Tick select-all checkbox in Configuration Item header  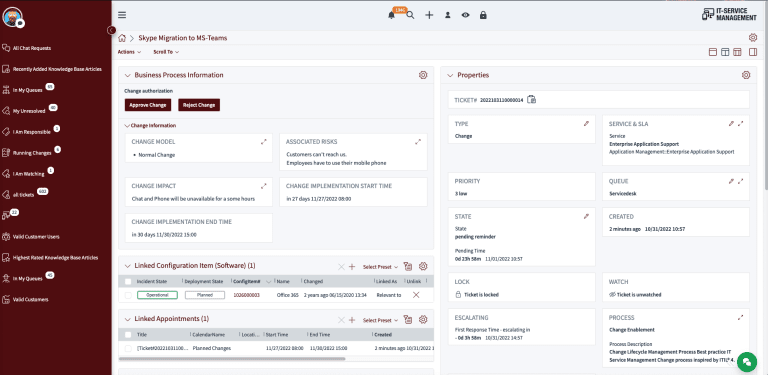pyautogui.click(x=128, y=281)
